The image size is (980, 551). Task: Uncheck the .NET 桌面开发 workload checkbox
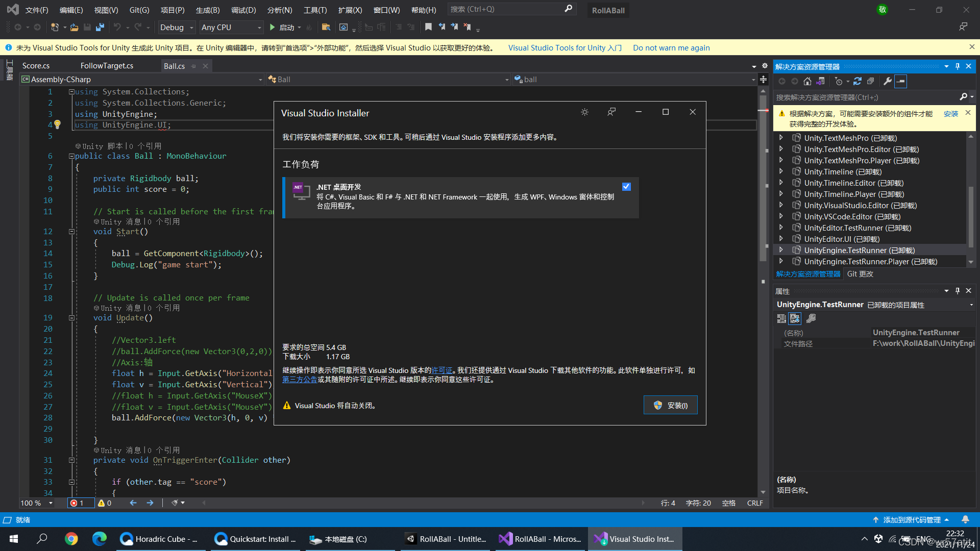[x=626, y=186]
